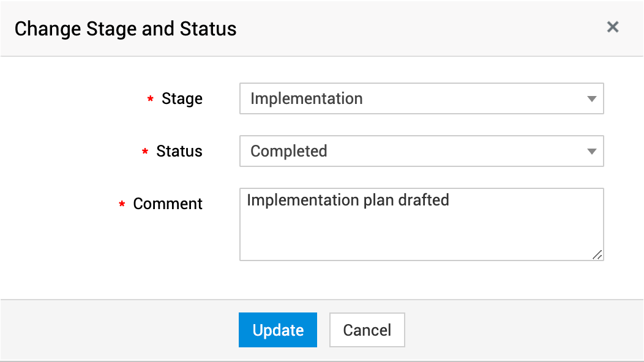Image resolution: width=644 pixels, height=362 pixels.
Task: Click the Comment field label
Action: click(x=168, y=204)
